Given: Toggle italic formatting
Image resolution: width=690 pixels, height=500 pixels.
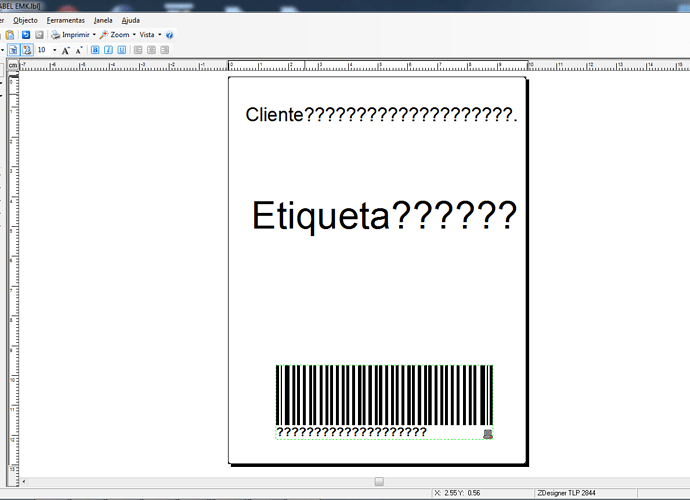Looking at the screenshot, I should click(x=108, y=50).
